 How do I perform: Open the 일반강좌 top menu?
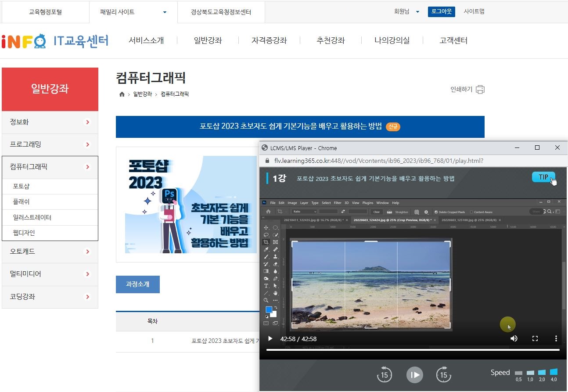pyautogui.click(x=208, y=40)
